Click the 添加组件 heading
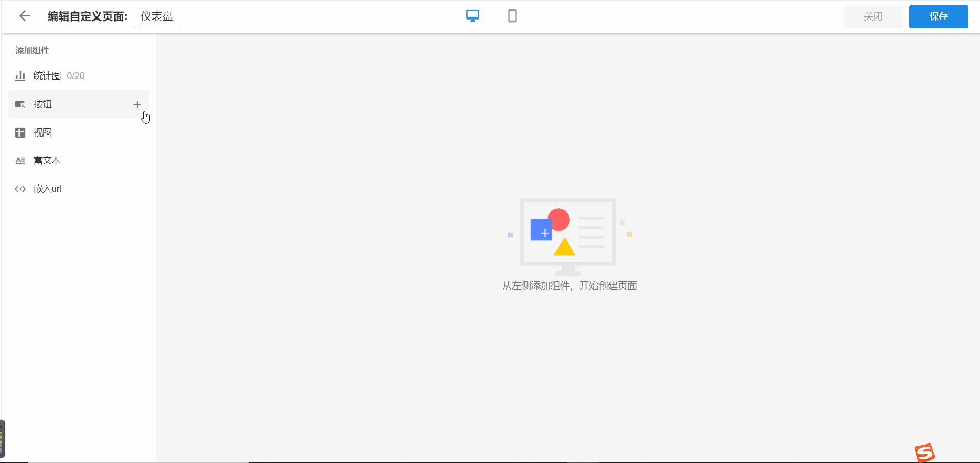This screenshot has height=463, width=980. click(32, 50)
